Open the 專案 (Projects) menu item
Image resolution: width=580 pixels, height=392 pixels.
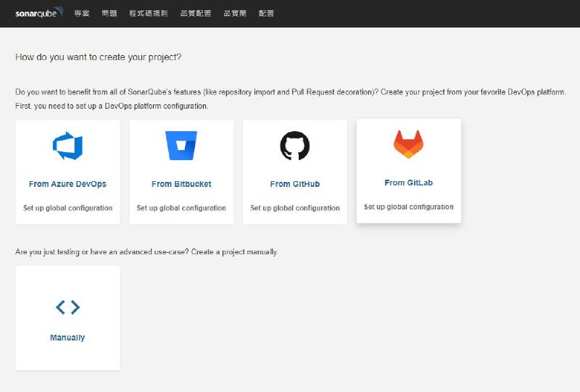tap(82, 13)
